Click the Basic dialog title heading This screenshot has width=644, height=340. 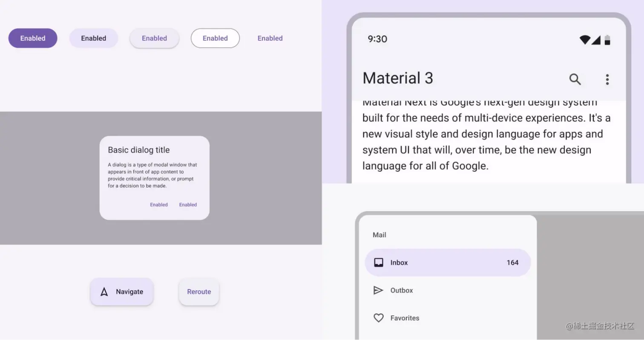[139, 150]
